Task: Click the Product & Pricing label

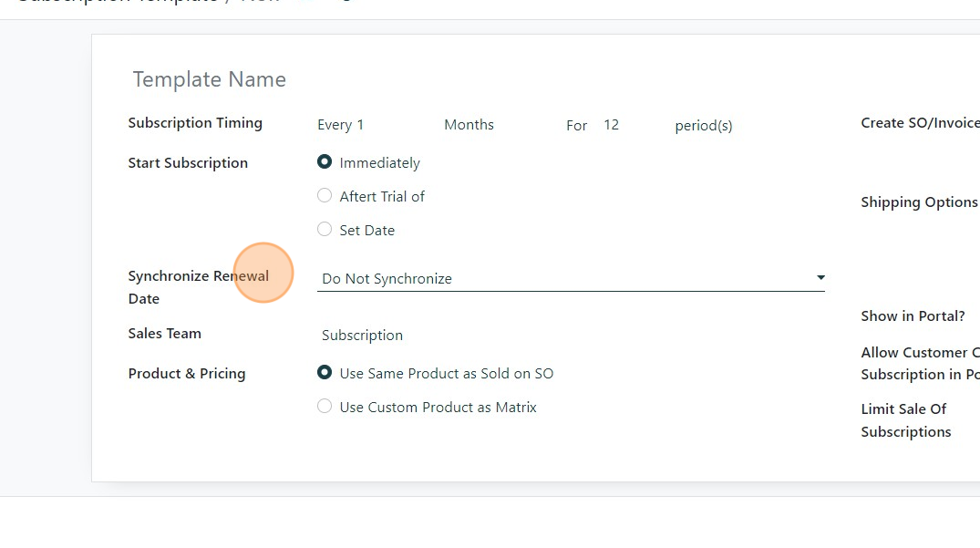Action: pos(187,374)
